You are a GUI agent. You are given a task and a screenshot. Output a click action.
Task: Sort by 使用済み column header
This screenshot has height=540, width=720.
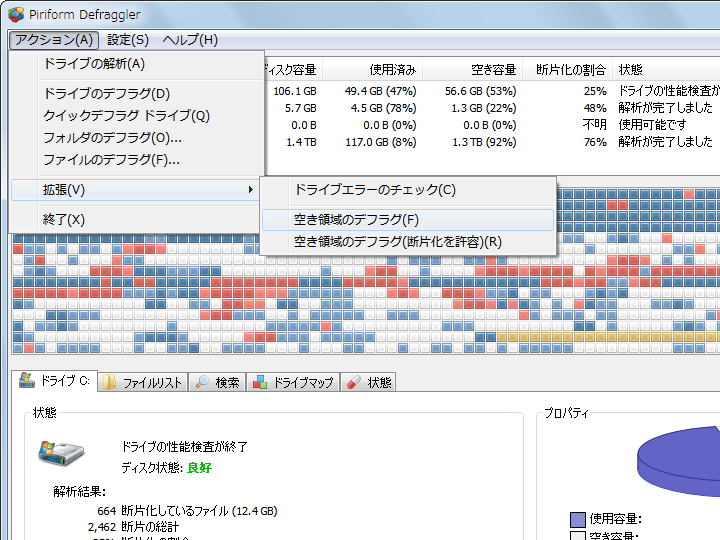(x=372, y=70)
